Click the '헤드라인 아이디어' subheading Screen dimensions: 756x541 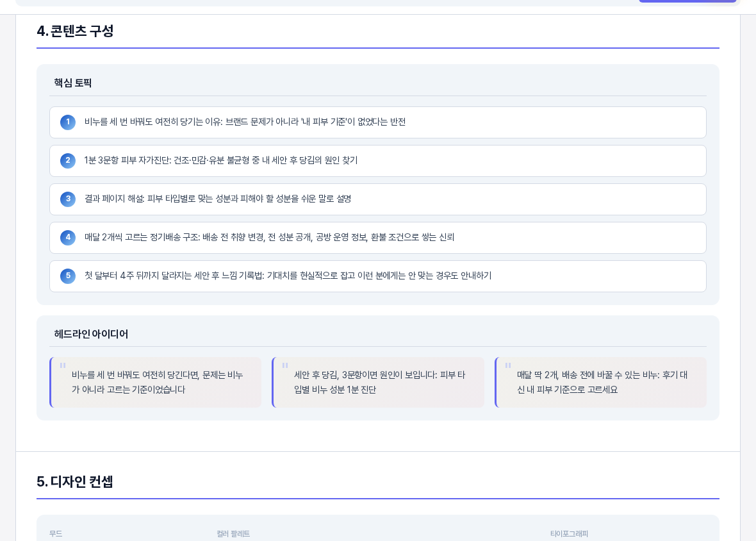[91, 334]
